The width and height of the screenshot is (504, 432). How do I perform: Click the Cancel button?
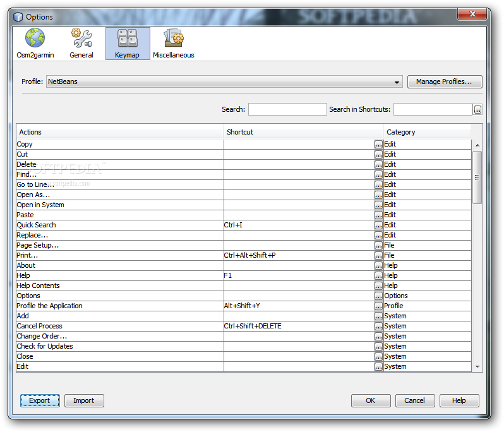click(415, 400)
